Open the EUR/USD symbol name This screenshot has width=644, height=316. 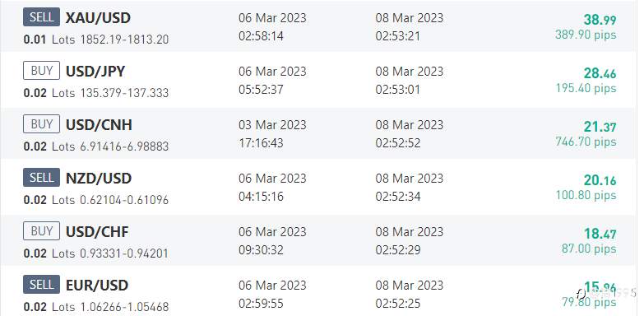(97, 285)
